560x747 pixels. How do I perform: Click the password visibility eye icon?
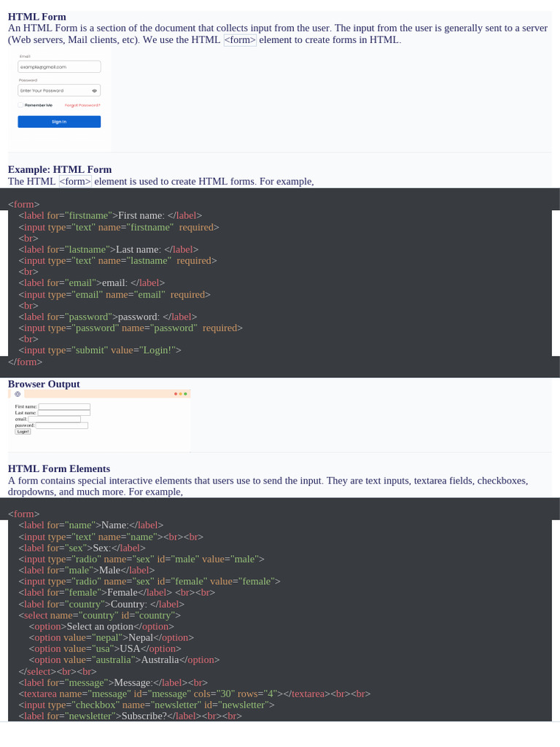pyautogui.click(x=94, y=90)
